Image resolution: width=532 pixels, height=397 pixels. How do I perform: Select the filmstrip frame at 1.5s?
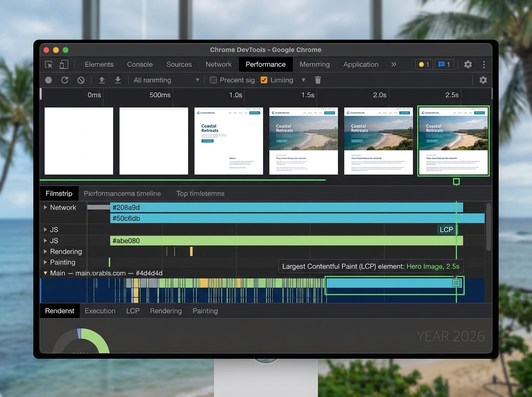(x=304, y=141)
